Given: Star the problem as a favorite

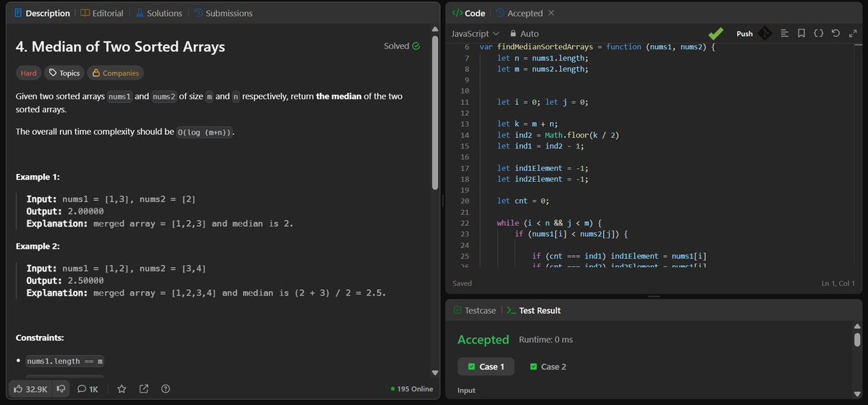Looking at the screenshot, I should (122, 389).
